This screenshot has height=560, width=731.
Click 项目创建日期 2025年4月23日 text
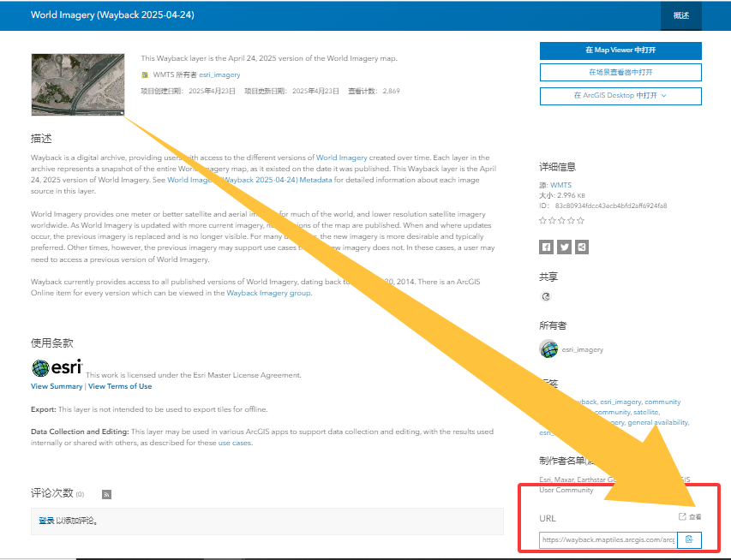pyautogui.click(x=189, y=91)
